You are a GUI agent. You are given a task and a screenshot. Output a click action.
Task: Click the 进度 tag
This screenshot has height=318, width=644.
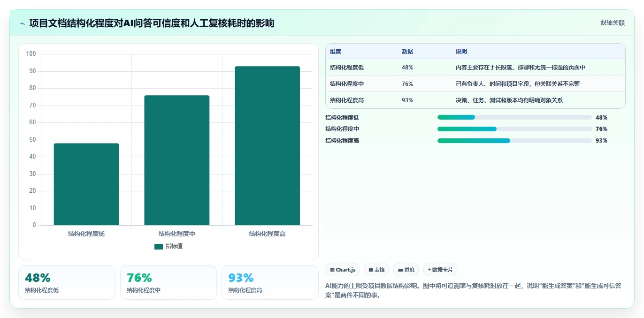(x=406, y=270)
